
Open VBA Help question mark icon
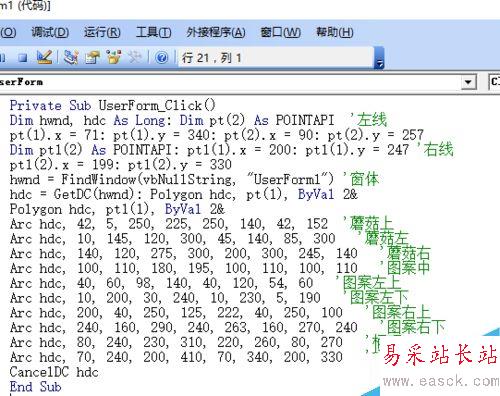click(162, 58)
